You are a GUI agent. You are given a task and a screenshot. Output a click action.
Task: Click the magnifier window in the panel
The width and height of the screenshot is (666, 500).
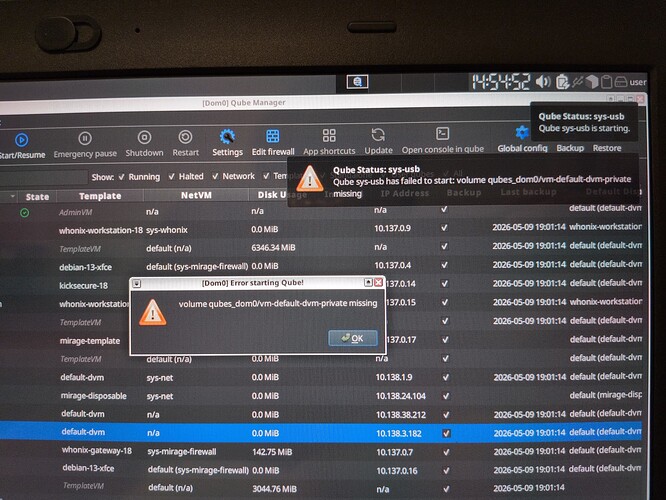[357, 82]
